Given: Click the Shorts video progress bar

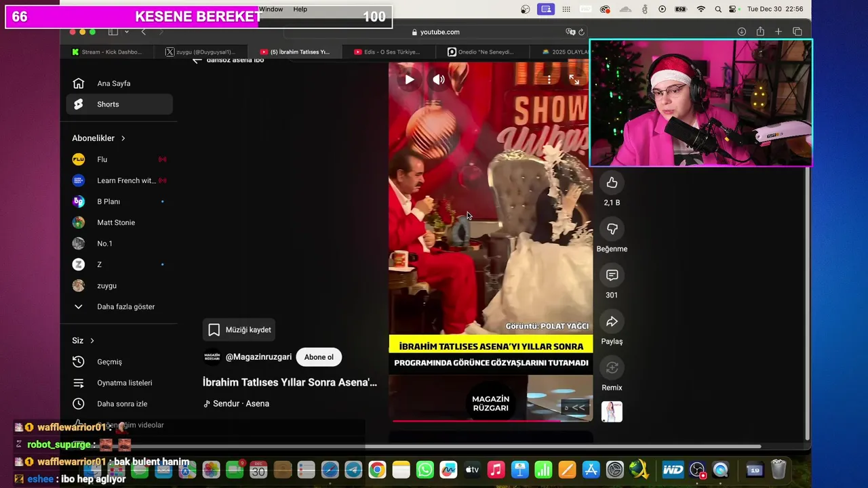Looking at the screenshot, I should (x=490, y=420).
